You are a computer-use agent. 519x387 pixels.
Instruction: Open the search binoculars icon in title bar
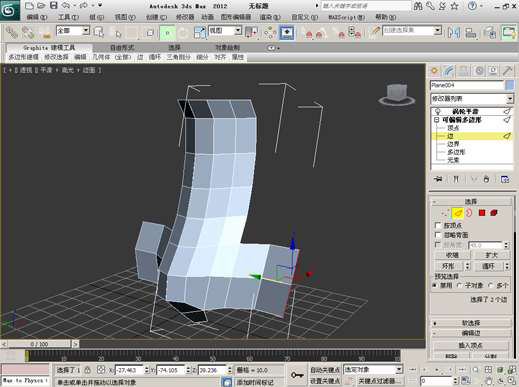pos(418,6)
